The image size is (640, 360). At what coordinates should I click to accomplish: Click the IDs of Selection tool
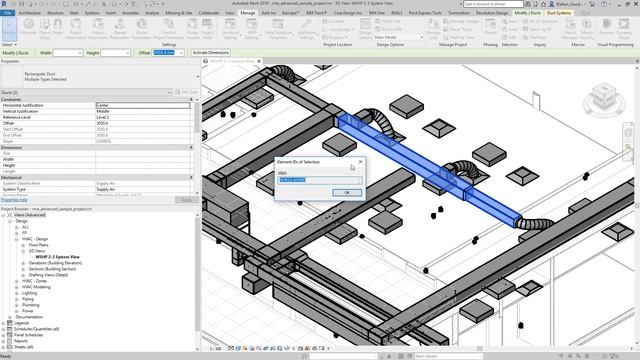(x=539, y=21)
